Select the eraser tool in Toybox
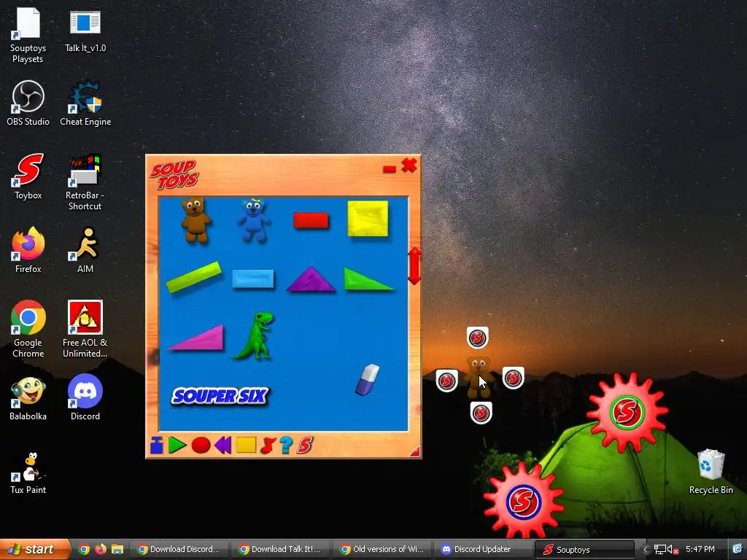The height and width of the screenshot is (560, 747). [367, 379]
